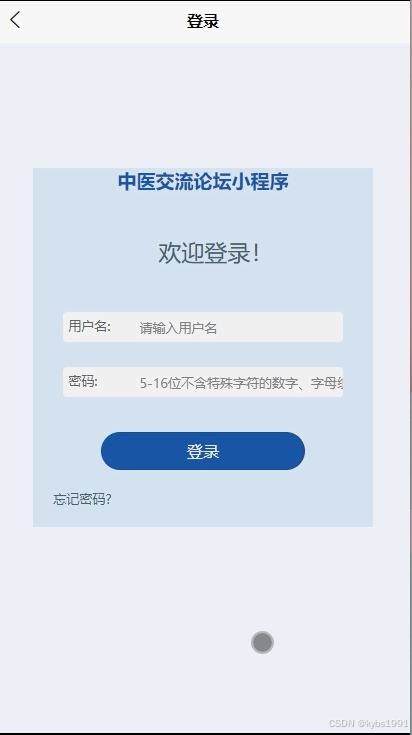Open the 忘记密码? link
The image size is (412, 735).
click(x=82, y=499)
